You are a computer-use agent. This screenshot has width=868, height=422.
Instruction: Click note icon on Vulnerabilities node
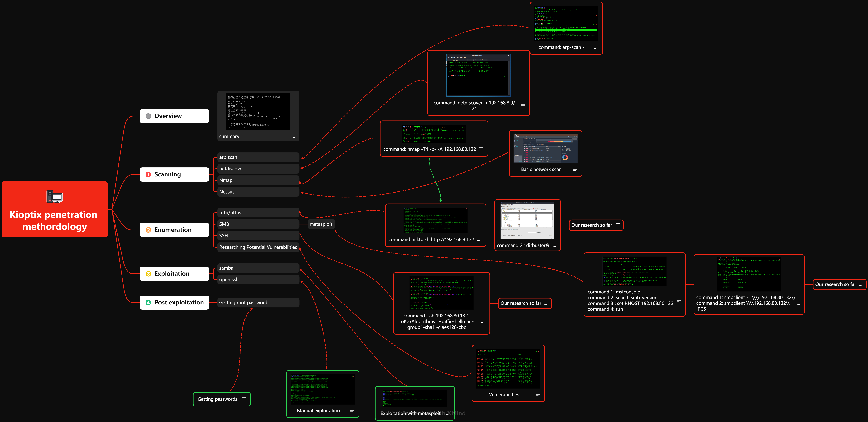tap(538, 394)
